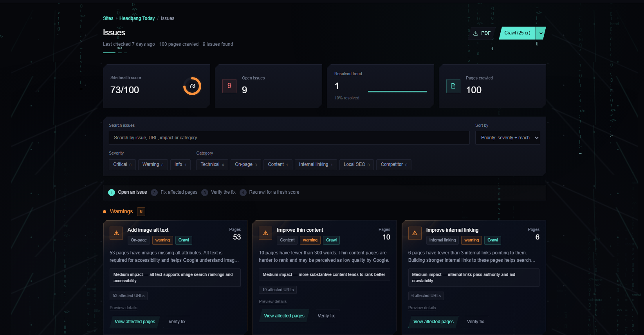Click warning icon on Improve thin content
The width and height of the screenshot is (644, 335).
265,233
